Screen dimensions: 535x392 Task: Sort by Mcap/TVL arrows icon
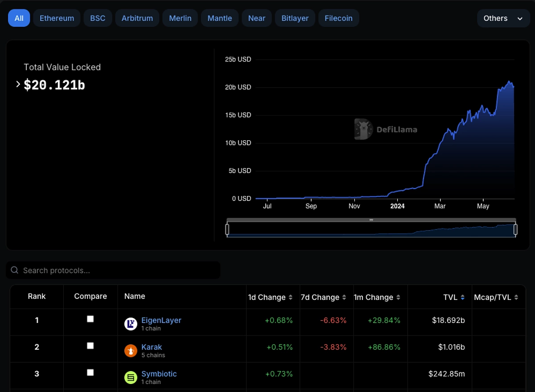[x=516, y=298]
